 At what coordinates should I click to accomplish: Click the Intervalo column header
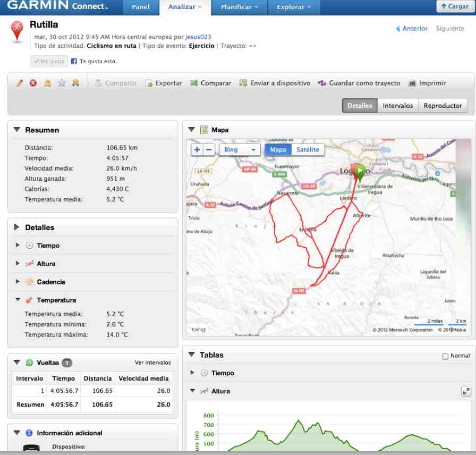(x=29, y=378)
